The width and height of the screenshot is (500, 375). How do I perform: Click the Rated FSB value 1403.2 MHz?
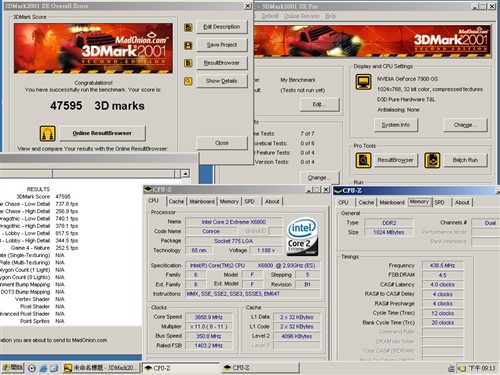(209, 346)
